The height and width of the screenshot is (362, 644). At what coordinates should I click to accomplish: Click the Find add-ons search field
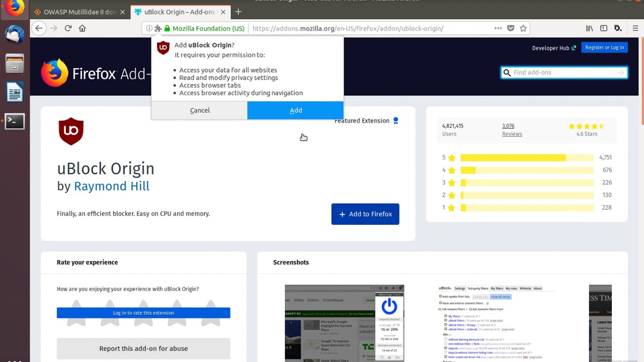point(563,72)
